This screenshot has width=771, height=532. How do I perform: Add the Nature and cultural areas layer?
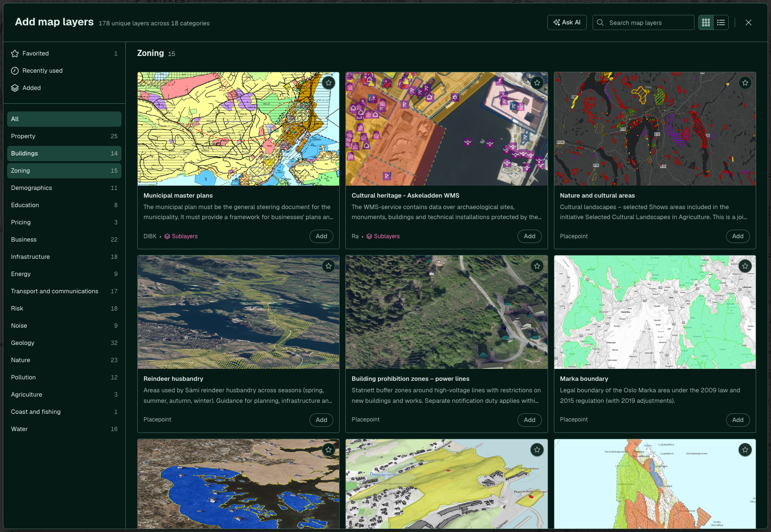pyautogui.click(x=738, y=236)
